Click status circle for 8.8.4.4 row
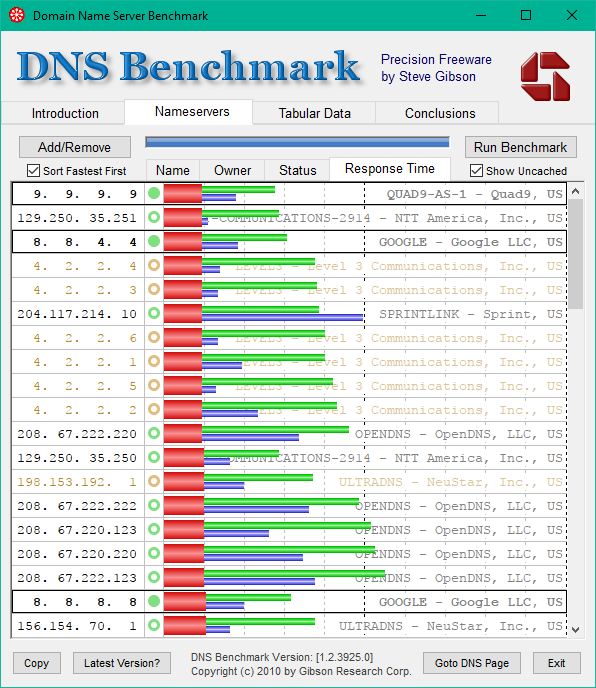Viewport: 596px width, 688px height. (x=154, y=241)
